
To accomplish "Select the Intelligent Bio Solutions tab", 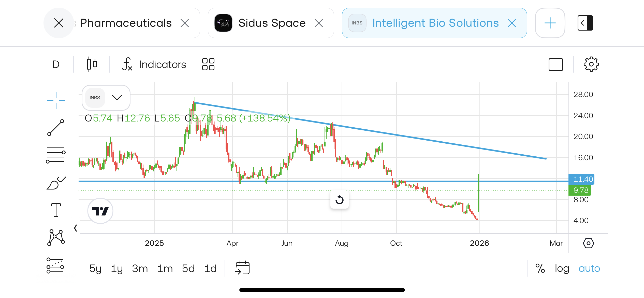I will click(434, 23).
